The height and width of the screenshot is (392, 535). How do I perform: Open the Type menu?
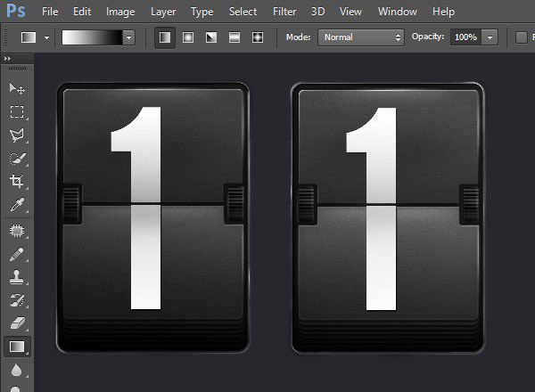[202, 12]
